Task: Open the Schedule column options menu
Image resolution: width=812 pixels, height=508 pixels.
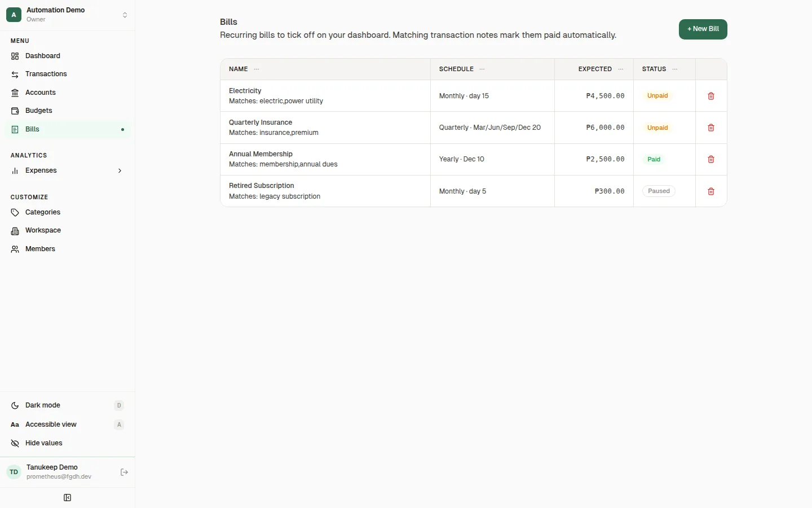Action: point(482,69)
